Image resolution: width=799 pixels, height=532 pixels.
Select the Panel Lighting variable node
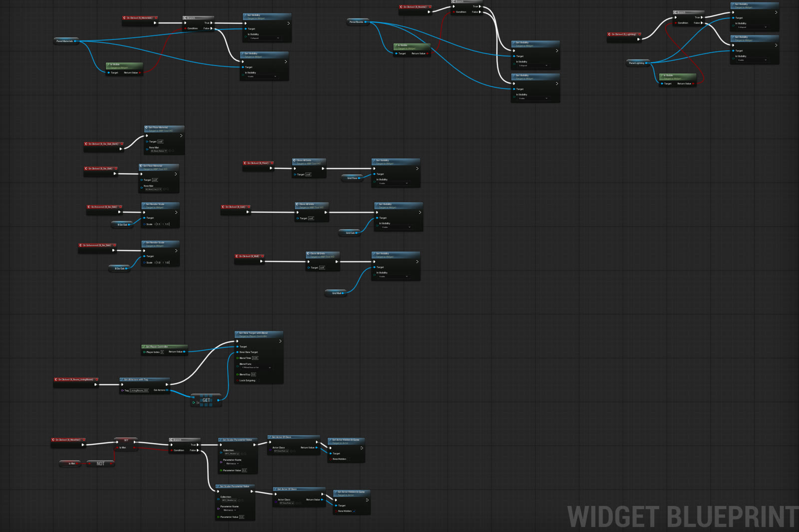[x=638, y=63]
